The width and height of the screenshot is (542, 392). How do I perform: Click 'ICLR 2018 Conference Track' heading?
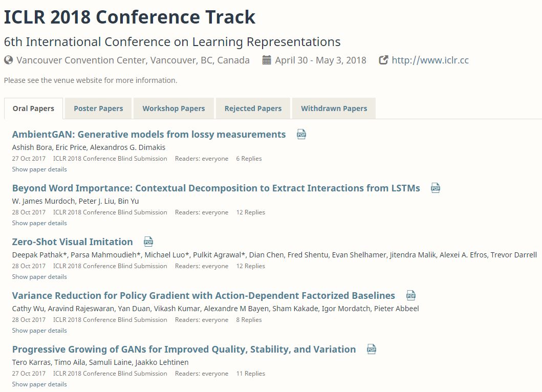pyautogui.click(x=129, y=17)
